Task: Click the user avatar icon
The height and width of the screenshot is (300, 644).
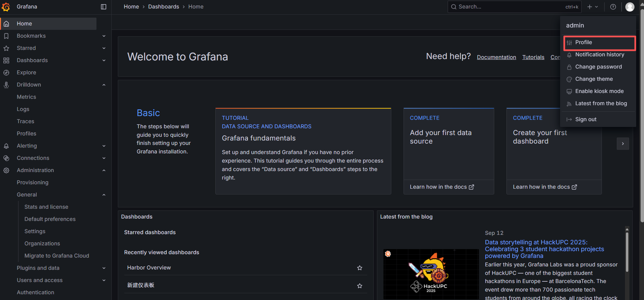Action: 630,7
